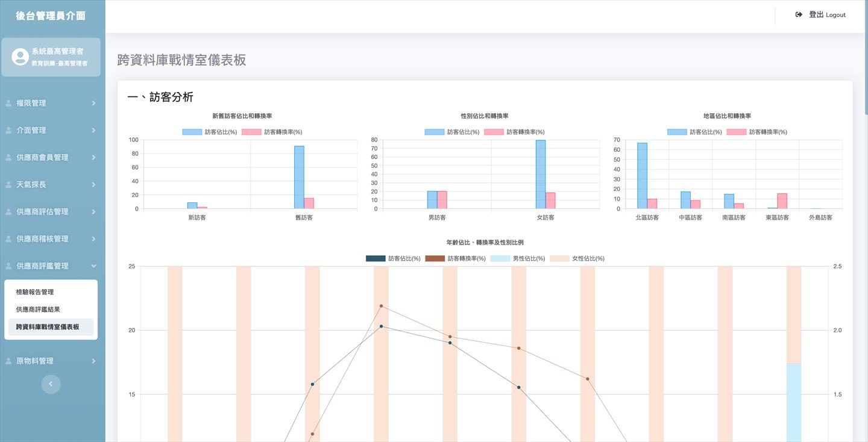Click the page vertical scrollbar
Image resolution: width=868 pixels, height=442 pixels.
point(866,57)
